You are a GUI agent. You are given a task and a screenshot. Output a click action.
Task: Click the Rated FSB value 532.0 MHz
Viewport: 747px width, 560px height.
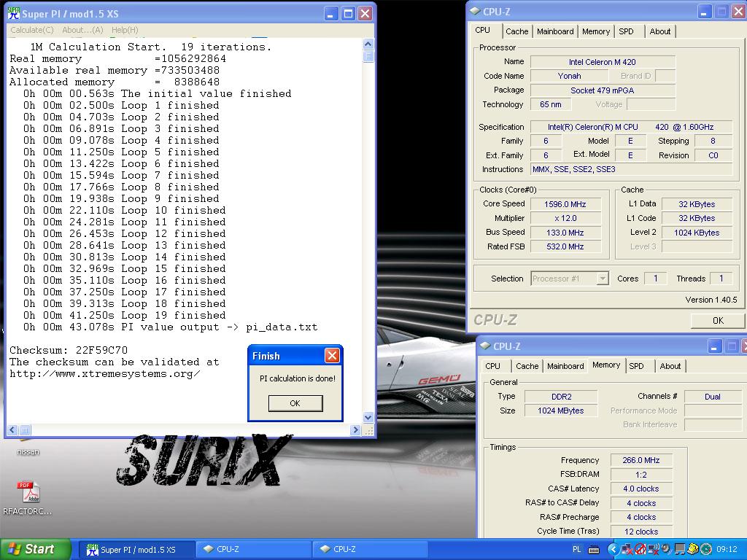pos(565,246)
